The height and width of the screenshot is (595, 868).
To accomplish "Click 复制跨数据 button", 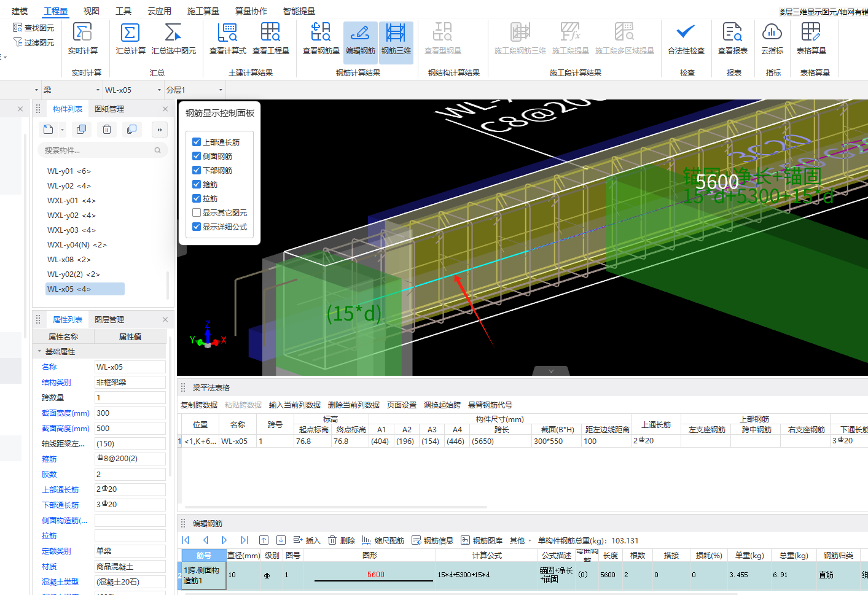I will [x=199, y=405].
